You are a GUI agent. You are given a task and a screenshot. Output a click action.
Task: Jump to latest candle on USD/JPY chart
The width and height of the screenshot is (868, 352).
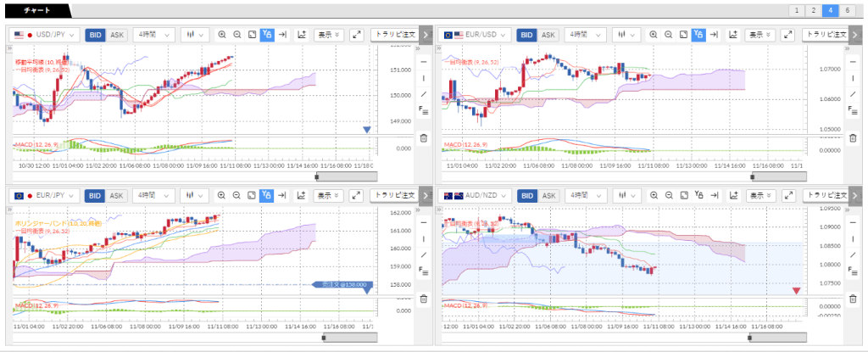pyautogui.click(x=283, y=35)
